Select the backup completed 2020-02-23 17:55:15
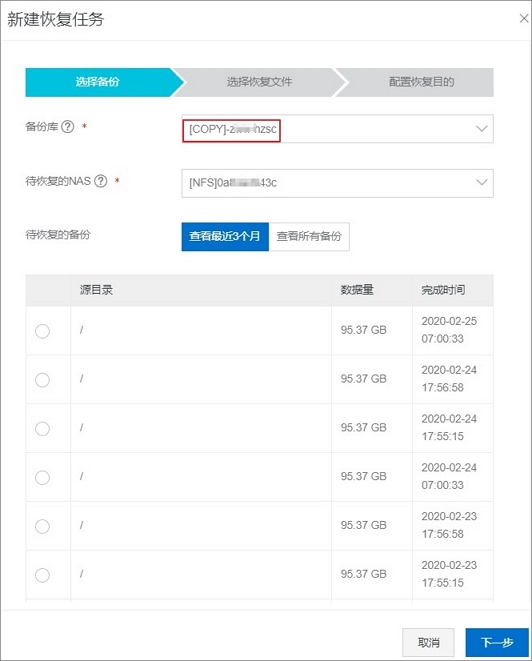This screenshot has width=532, height=661. [42, 575]
